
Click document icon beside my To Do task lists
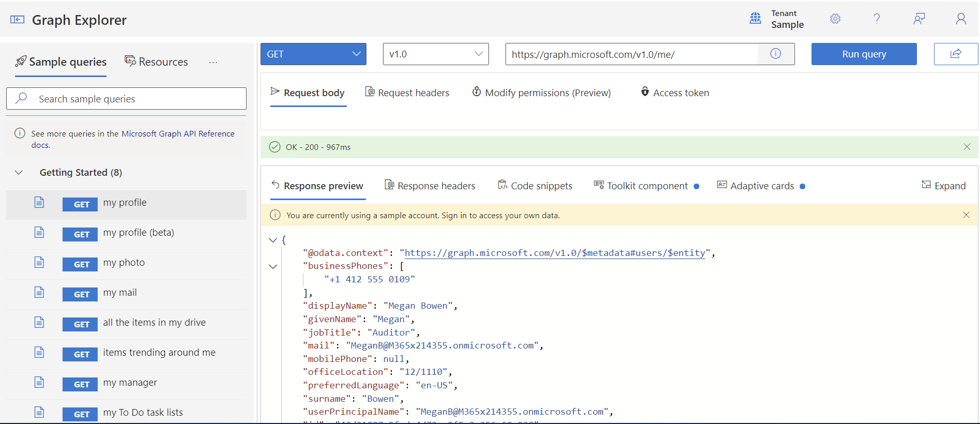tap(39, 412)
